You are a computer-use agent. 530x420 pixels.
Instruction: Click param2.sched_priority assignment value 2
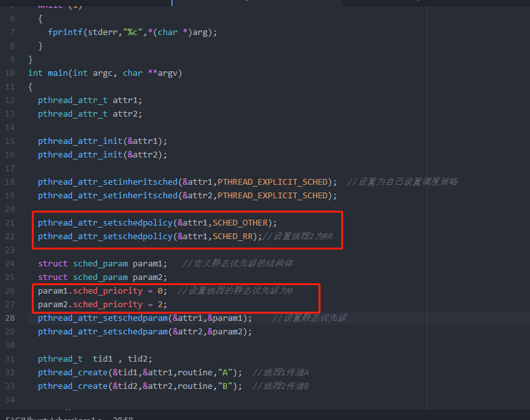tap(160, 305)
